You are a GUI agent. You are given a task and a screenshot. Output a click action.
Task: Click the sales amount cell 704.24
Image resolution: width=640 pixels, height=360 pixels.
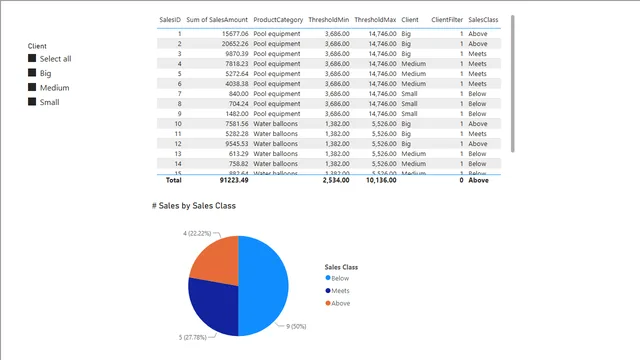point(238,104)
